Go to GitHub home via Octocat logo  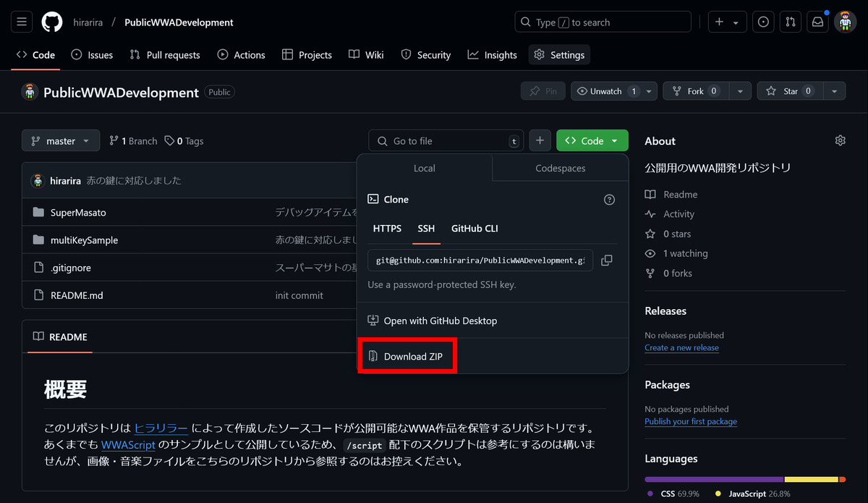click(x=52, y=22)
